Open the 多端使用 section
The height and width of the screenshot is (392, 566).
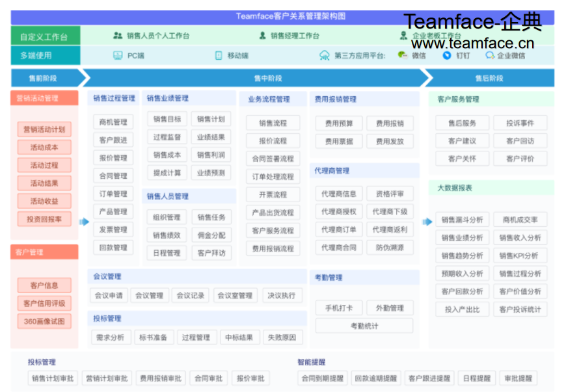click(x=46, y=55)
